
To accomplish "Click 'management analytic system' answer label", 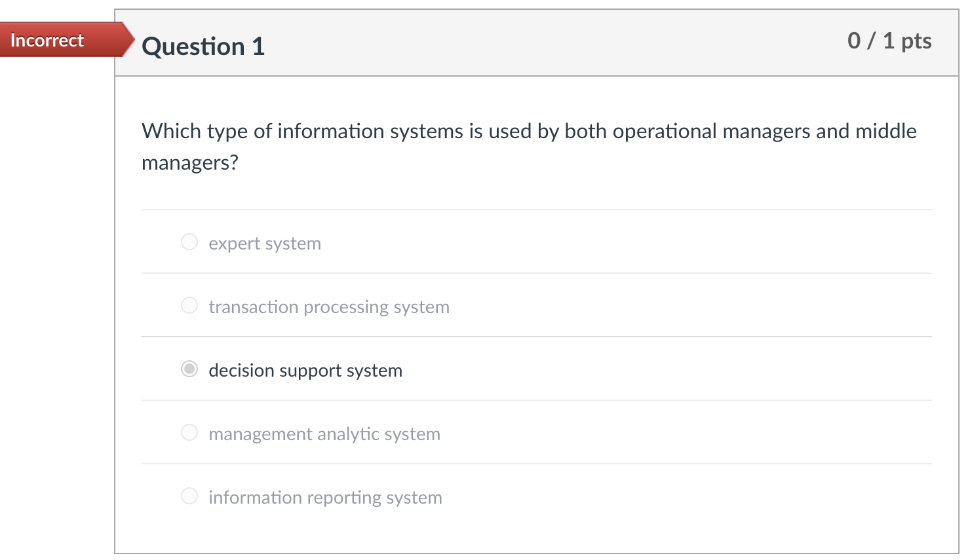I will tap(324, 434).
